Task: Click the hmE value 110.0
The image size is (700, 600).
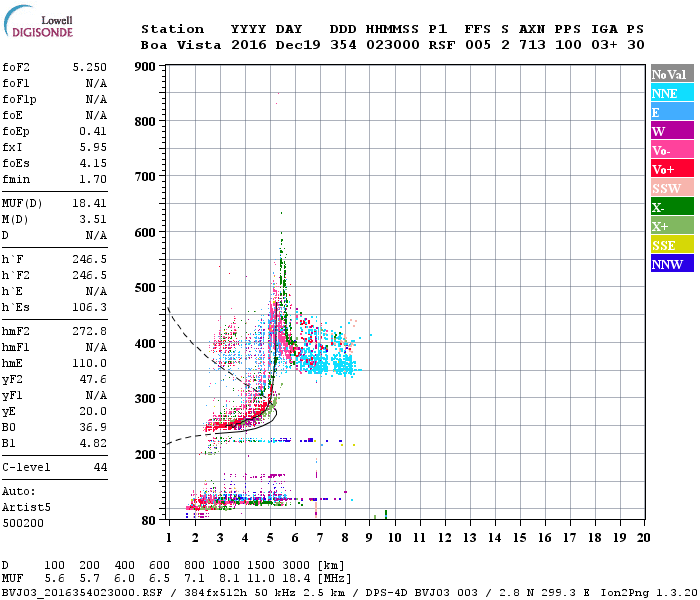Action: coord(89,364)
